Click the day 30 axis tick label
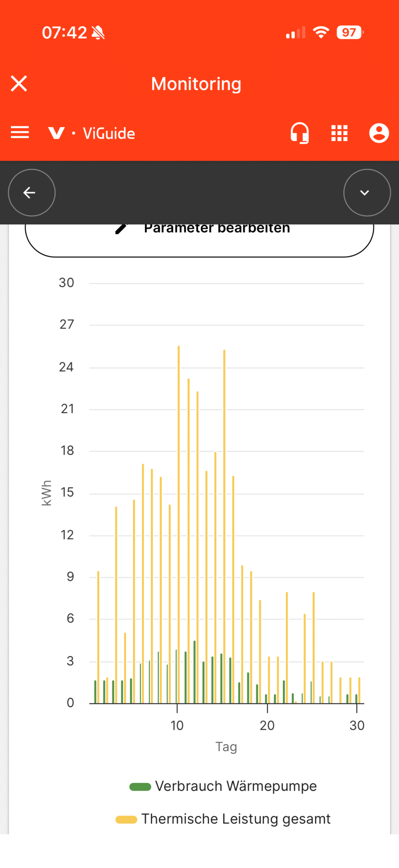The width and height of the screenshot is (399, 868). [x=357, y=725]
